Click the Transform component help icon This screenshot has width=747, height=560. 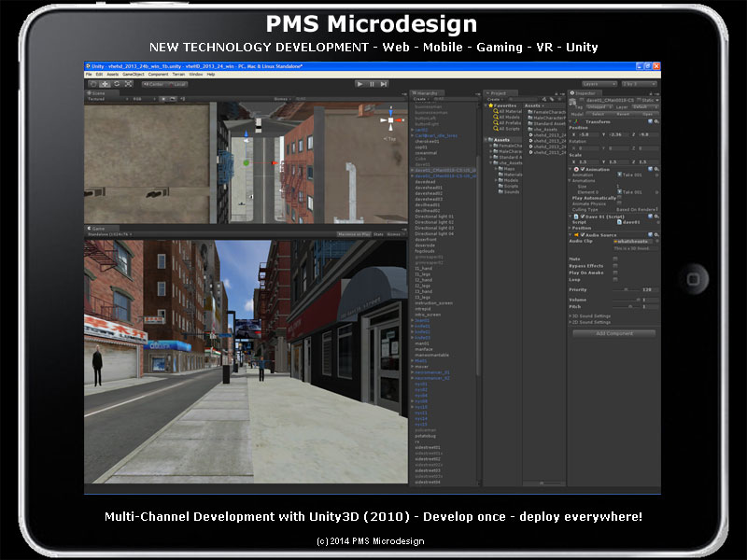pyautogui.click(x=650, y=122)
